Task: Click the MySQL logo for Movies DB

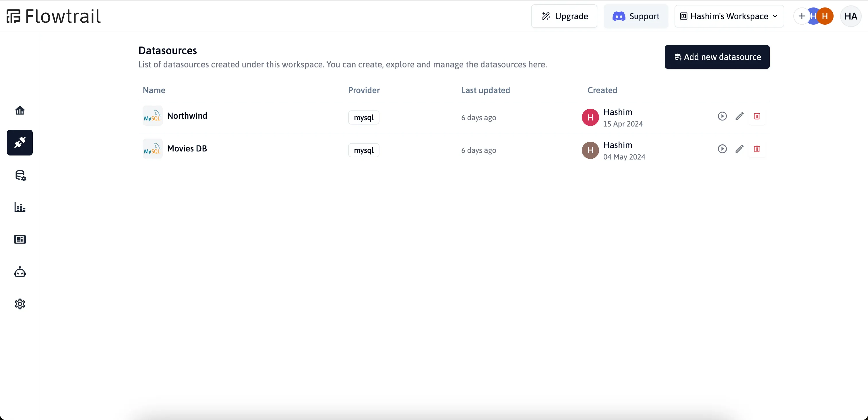Action: point(153,149)
